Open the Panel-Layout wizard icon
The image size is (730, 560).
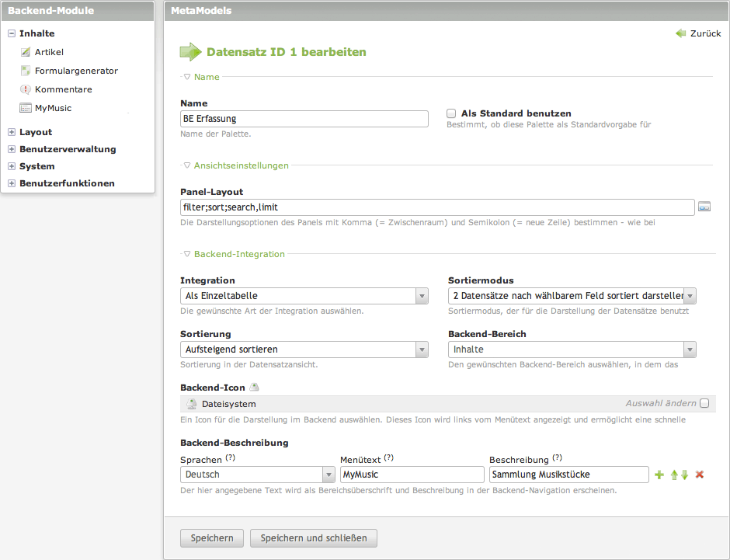point(704,207)
